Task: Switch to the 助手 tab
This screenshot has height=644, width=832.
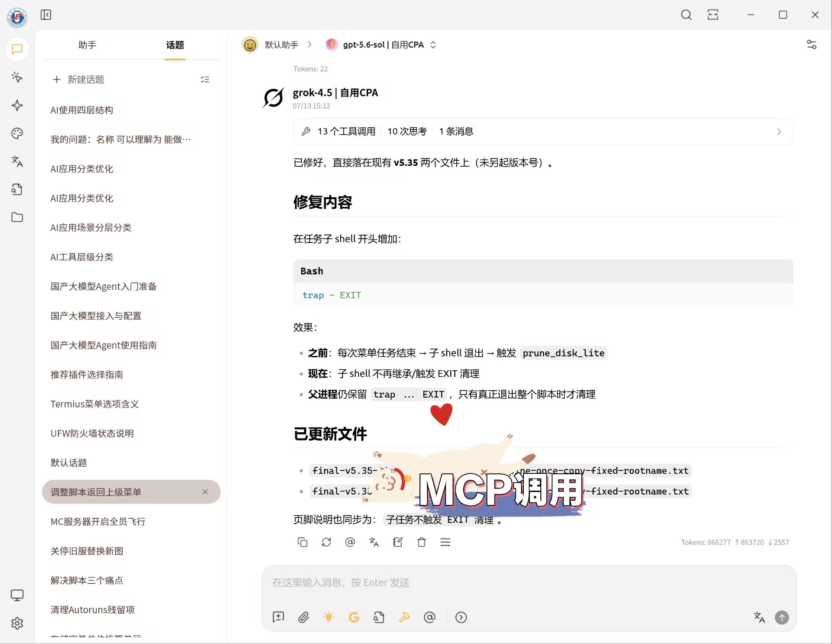Action: coord(87,45)
